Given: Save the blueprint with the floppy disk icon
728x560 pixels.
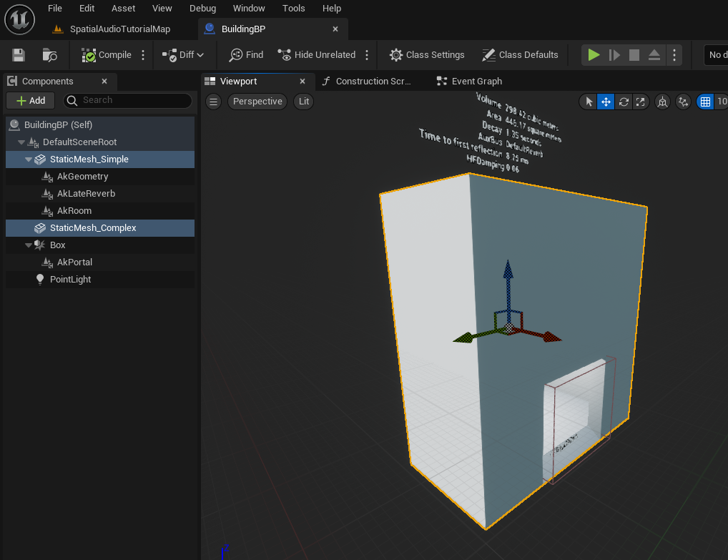Looking at the screenshot, I should click(19, 55).
